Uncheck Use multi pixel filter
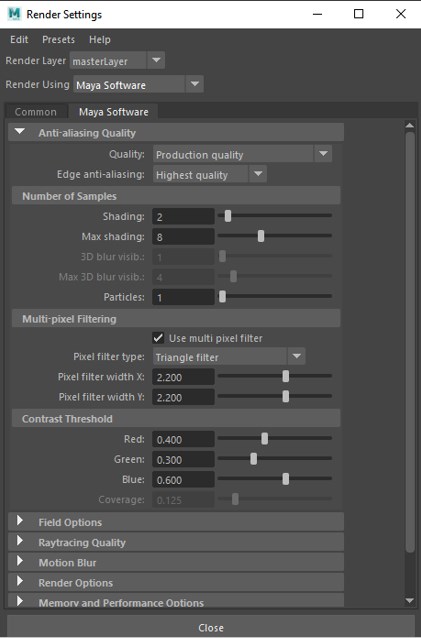Viewport: 421px width, 638px height. tap(158, 338)
